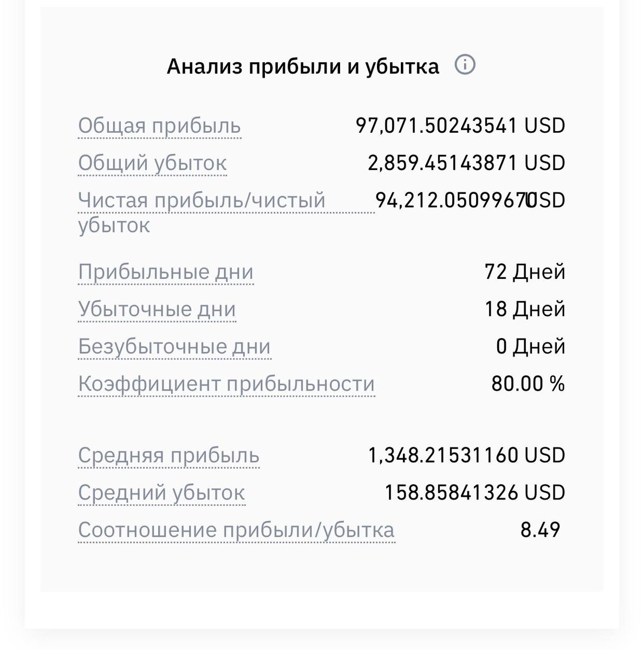644x650 pixels.
Task: Click the "72 Дней" profitable days value
Action: tap(524, 272)
